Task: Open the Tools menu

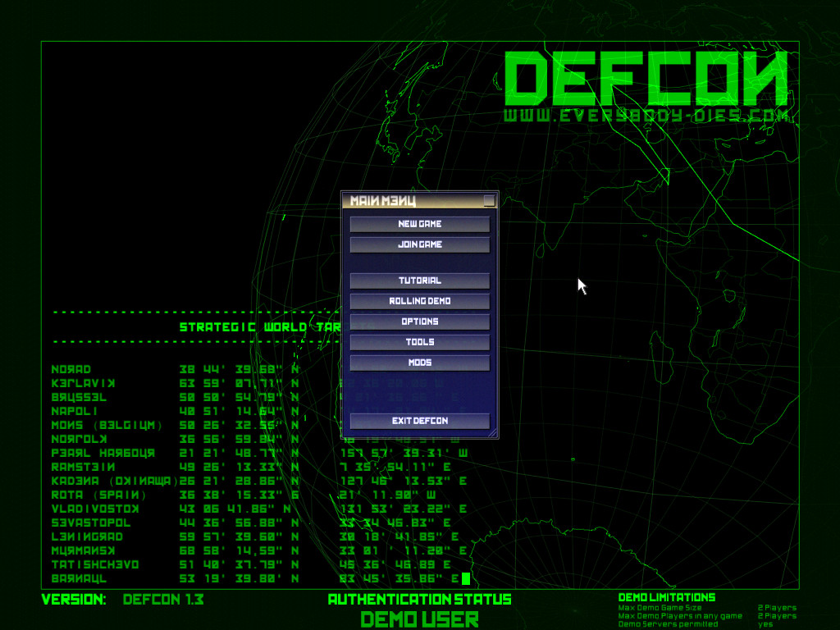Action: click(419, 342)
